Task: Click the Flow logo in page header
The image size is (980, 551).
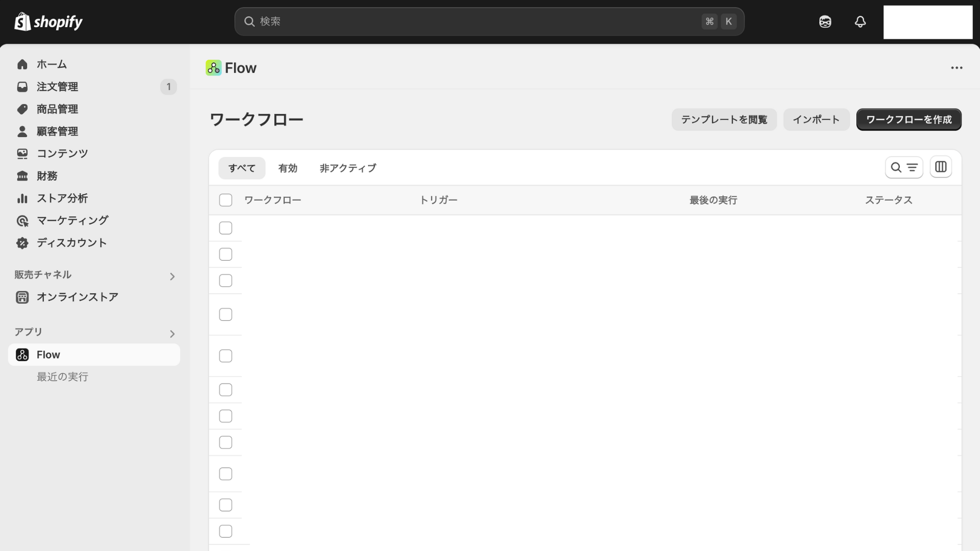Action: pos(213,68)
